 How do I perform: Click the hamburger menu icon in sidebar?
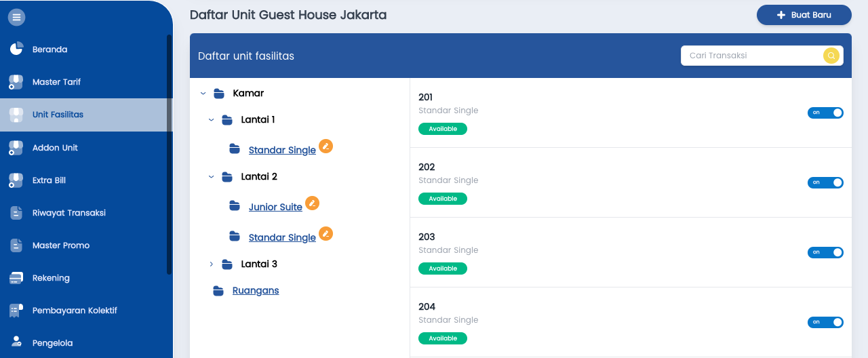click(16, 17)
